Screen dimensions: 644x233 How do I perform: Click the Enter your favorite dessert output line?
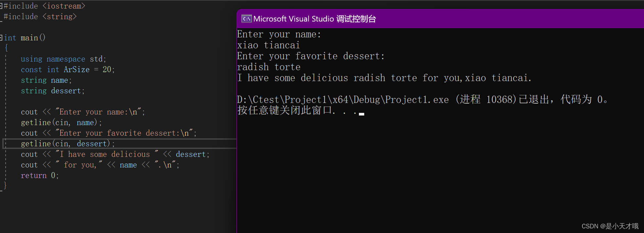tap(310, 56)
